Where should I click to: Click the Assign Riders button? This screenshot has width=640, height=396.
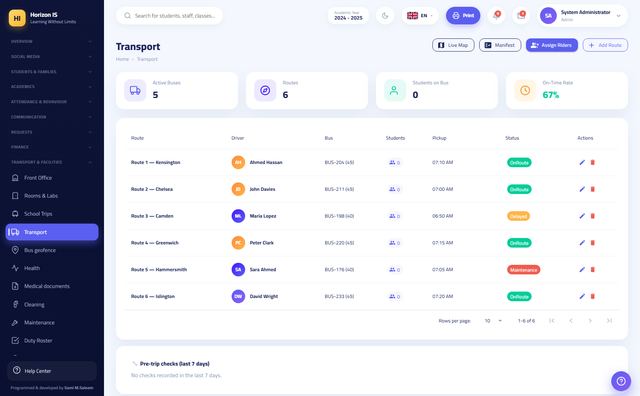click(551, 45)
